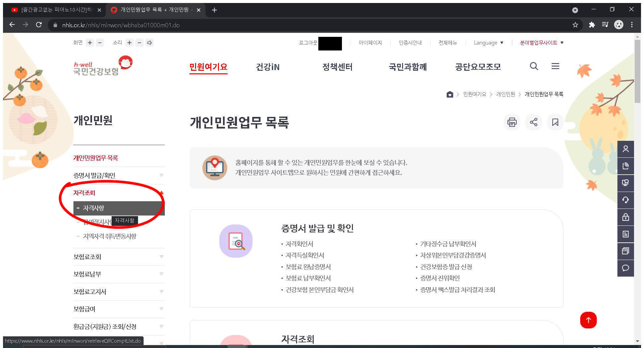Decrease sound volume minus button
644x348 pixels.
tap(140, 43)
